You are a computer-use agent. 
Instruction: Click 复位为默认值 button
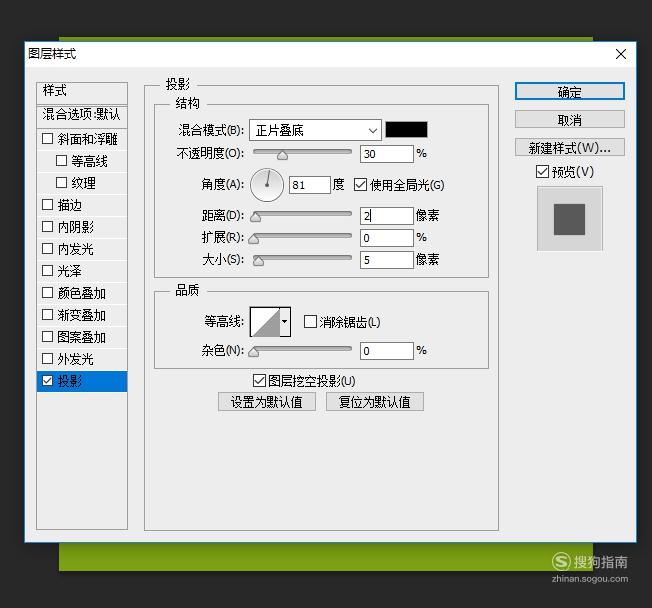(375, 402)
